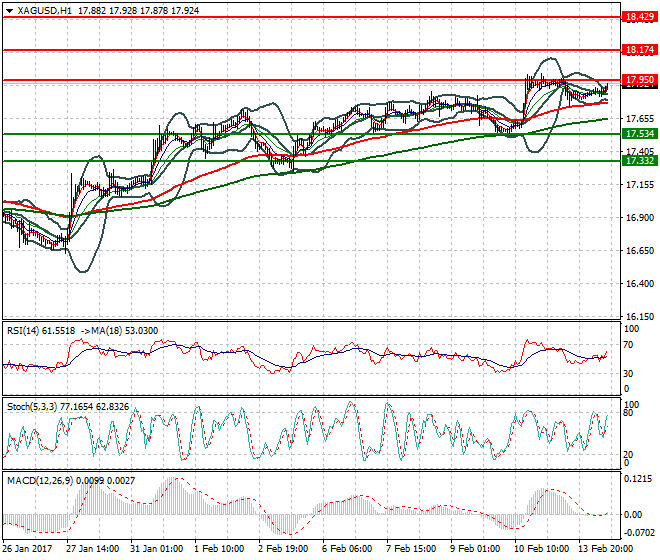This screenshot has width=660, height=560.
Task: Click the 16.400 price scale value
Action: click(640, 283)
